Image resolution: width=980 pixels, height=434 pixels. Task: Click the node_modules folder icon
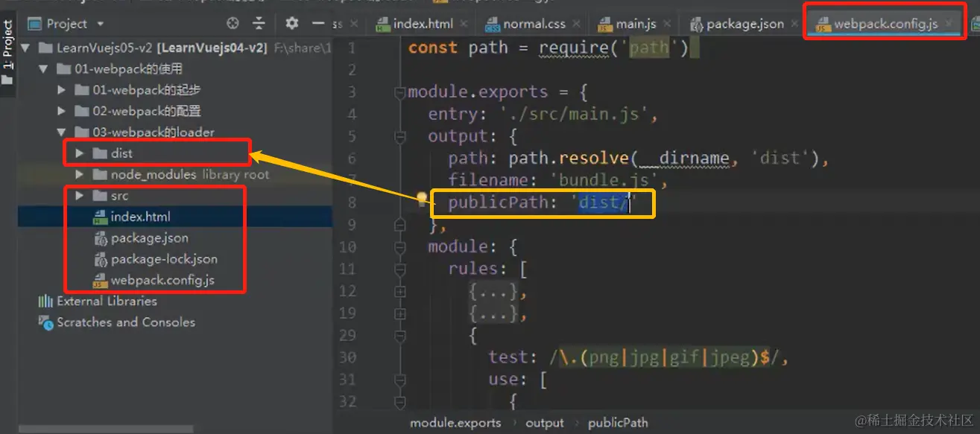point(100,174)
